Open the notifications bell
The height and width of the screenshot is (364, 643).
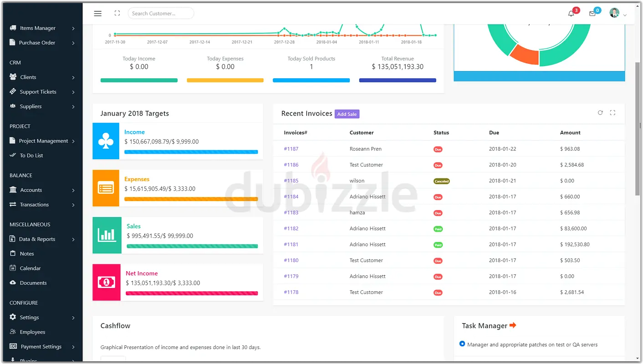pos(571,14)
